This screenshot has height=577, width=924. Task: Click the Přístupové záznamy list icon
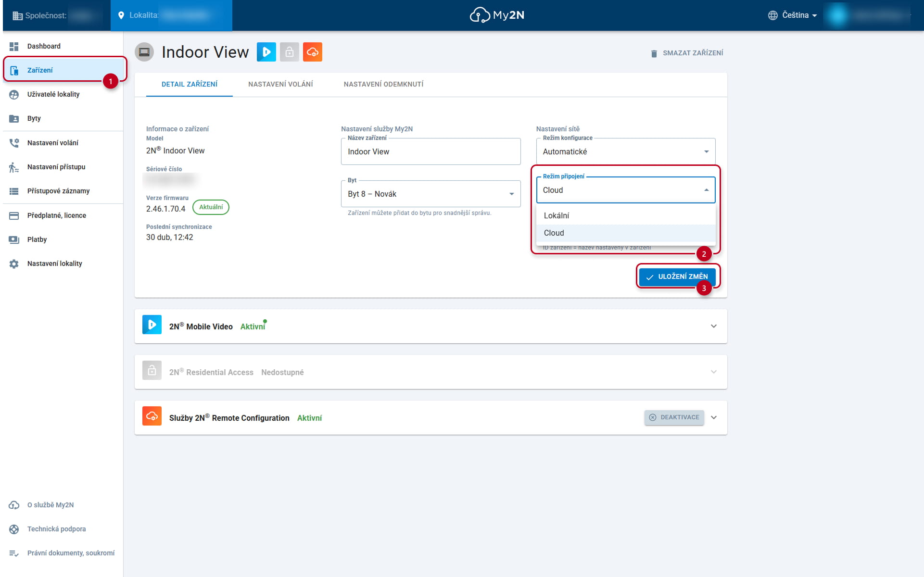click(14, 191)
